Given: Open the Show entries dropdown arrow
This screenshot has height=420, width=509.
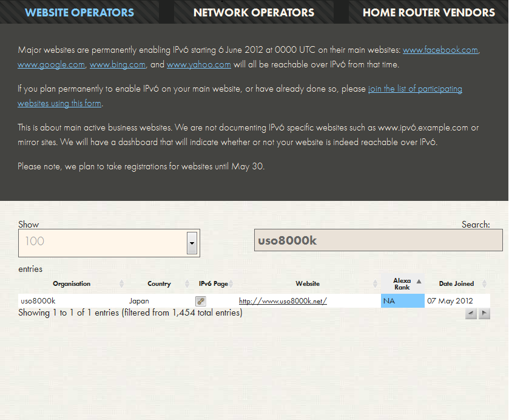Looking at the screenshot, I should [192, 243].
